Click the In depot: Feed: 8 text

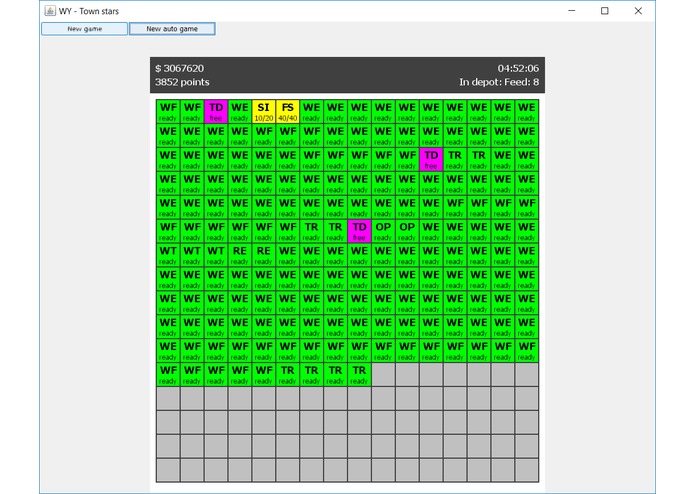click(499, 82)
